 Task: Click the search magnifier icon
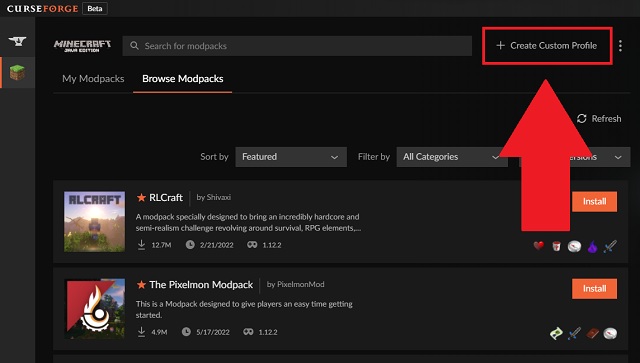click(x=134, y=46)
